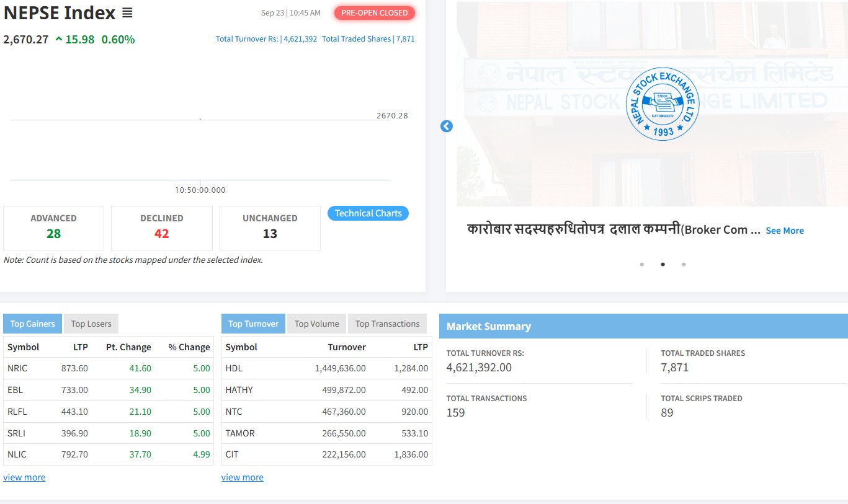
Task: Switch to the Top Gainers tab
Action: point(32,324)
